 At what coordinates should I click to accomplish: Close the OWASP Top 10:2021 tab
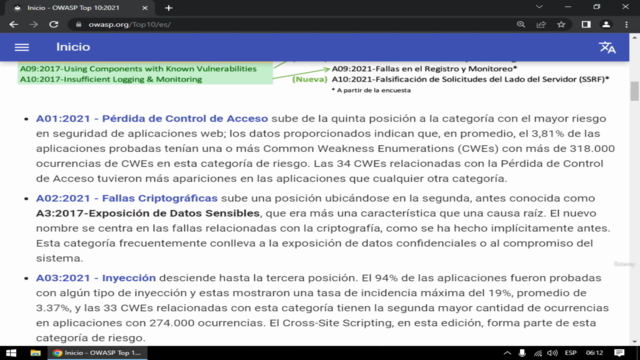145,8
